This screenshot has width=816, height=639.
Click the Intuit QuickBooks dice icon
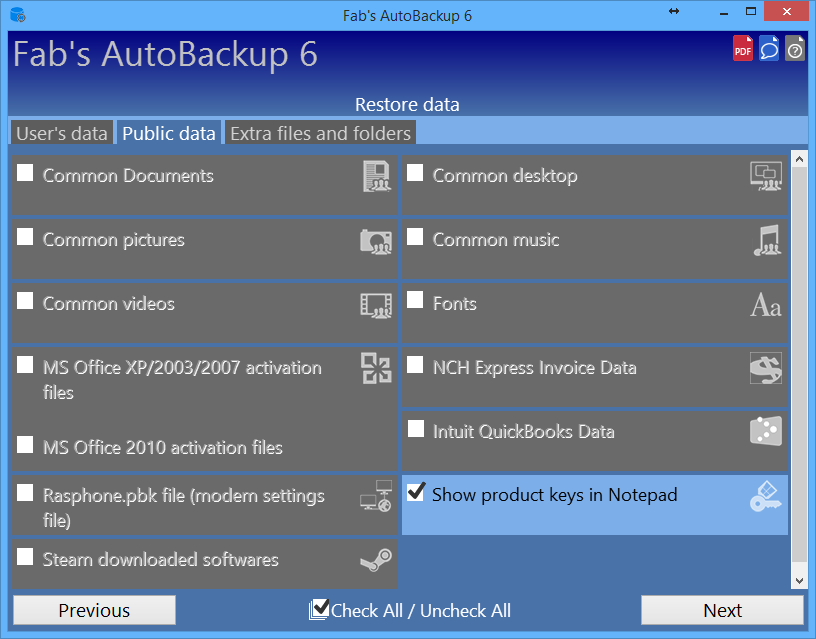pos(766,431)
